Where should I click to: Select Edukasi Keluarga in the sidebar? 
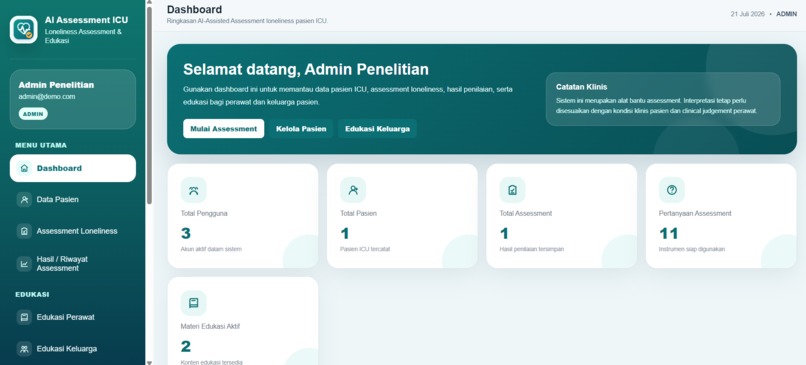coord(73,349)
